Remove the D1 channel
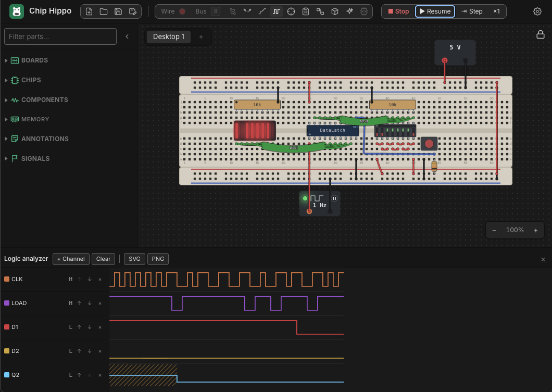 click(x=100, y=327)
